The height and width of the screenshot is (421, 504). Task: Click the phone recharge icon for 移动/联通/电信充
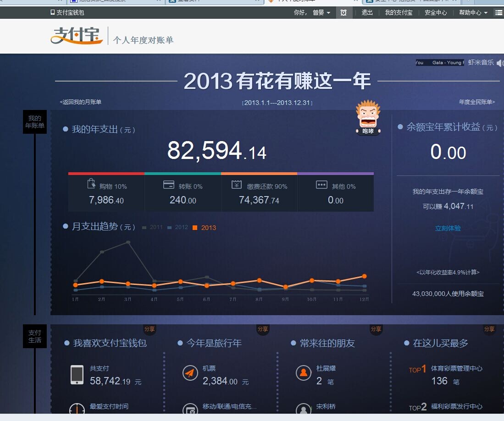pyautogui.click(x=190, y=409)
